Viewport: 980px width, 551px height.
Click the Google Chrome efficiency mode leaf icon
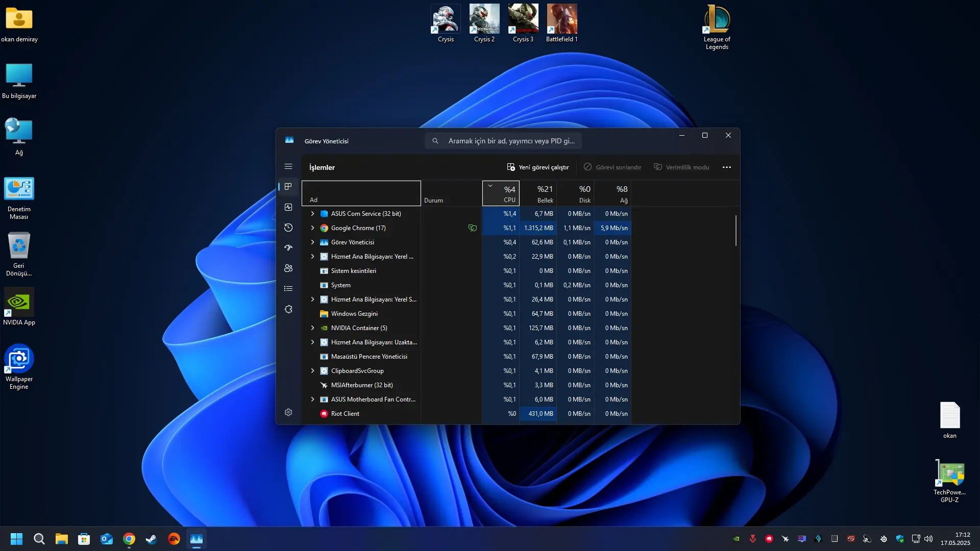473,228
